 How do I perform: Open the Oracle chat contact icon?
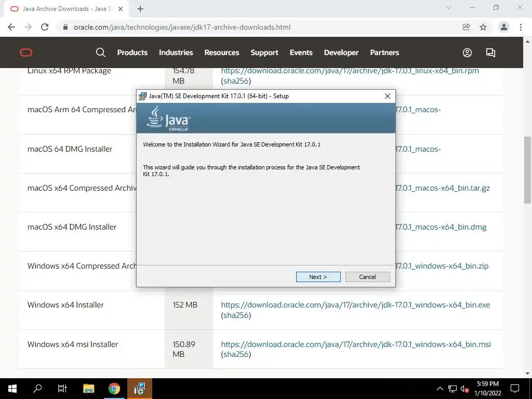[x=490, y=52]
